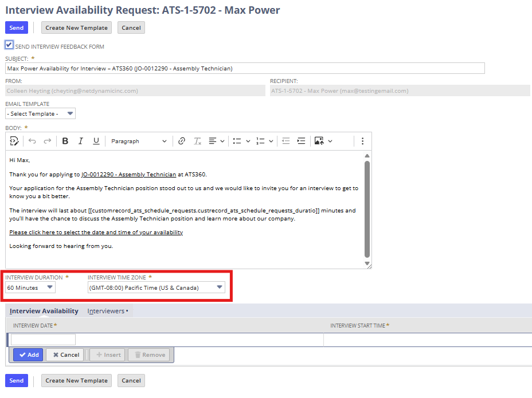Click the Interview Date input field
The width and height of the screenshot is (532, 398).
[43, 340]
